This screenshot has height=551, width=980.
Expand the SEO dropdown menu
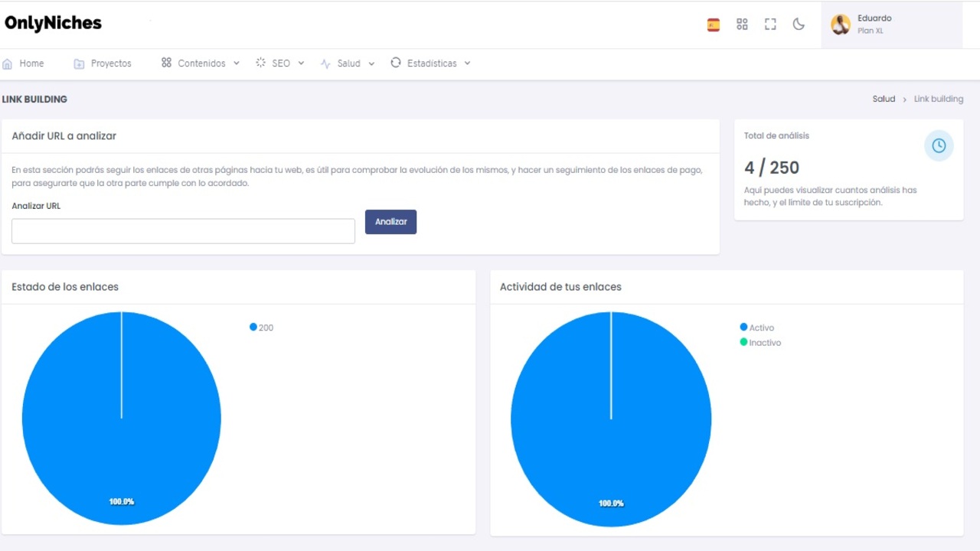(x=280, y=64)
